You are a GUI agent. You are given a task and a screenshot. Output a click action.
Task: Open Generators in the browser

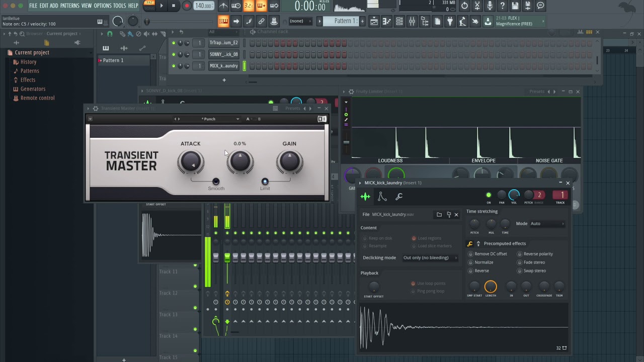(33, 89)
